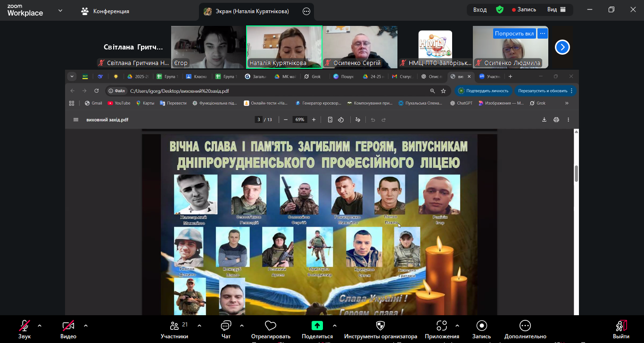Screen dimensions: 644x343
Task: Switch to the Пошук browser tab
Action: (342, 76)
